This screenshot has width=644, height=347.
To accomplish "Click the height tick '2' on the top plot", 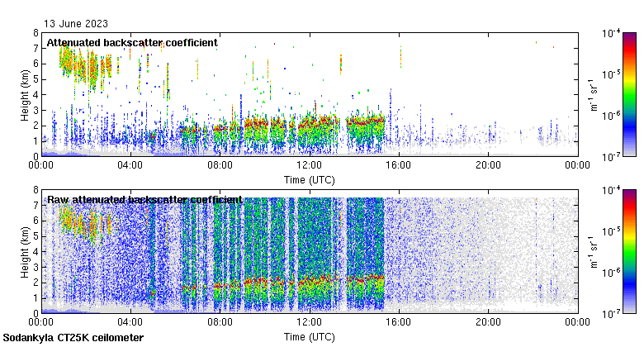I will 36,126.
